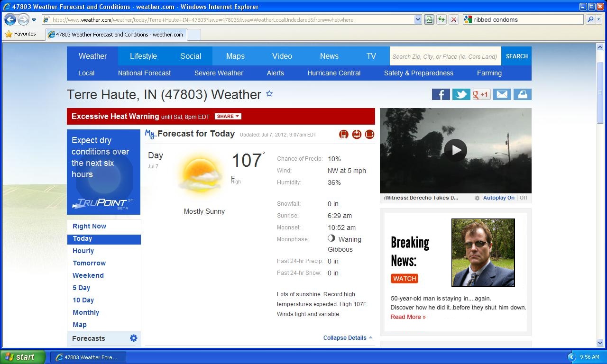Click the compatibility view icon
The image size is (607, 364).
pyautogui.click(x=429, y=19)
